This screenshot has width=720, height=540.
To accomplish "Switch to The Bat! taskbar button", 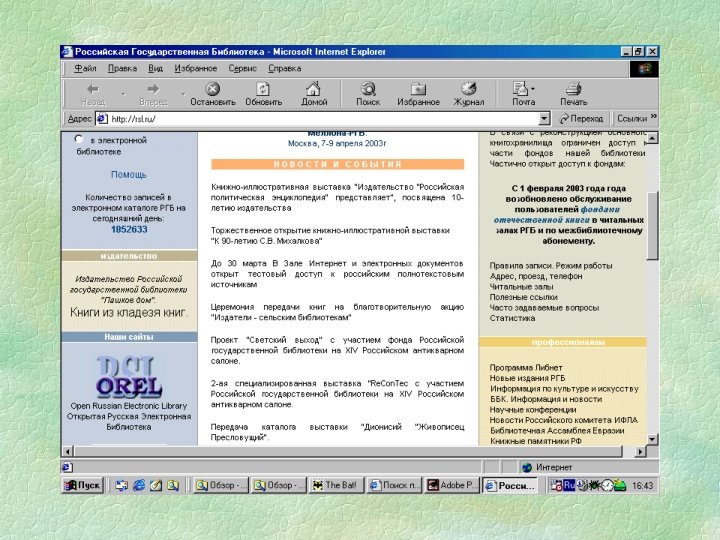I will point(337,485).
